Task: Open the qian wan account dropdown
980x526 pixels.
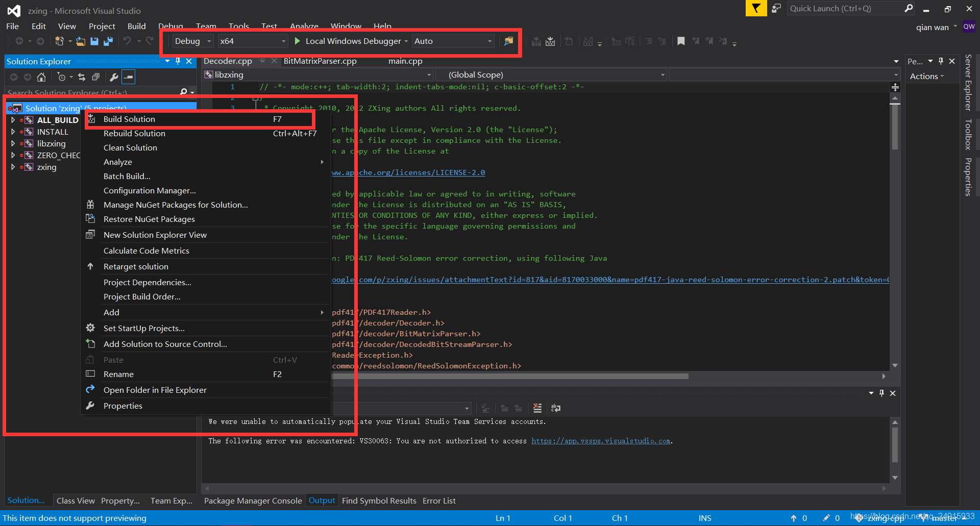Action: point(936,27)
